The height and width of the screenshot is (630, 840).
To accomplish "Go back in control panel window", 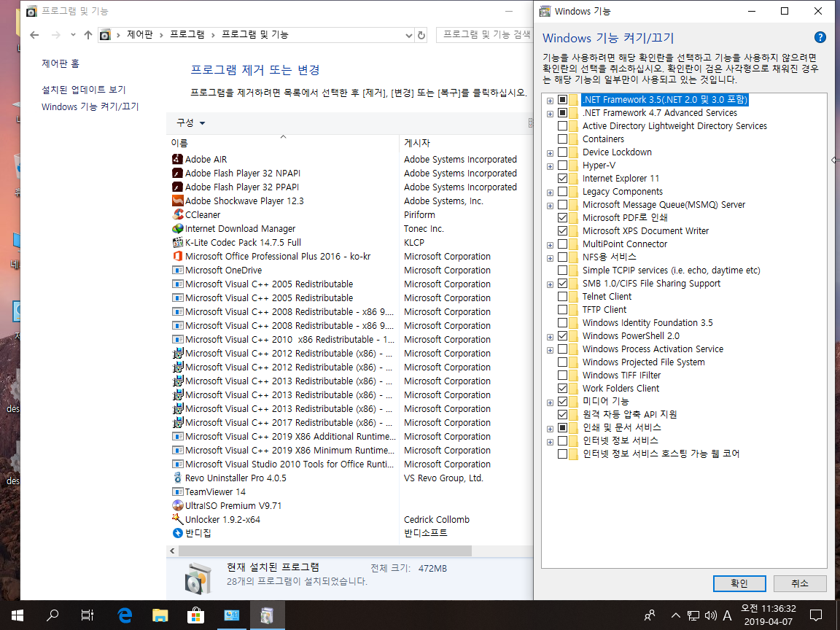I will 35,35.
